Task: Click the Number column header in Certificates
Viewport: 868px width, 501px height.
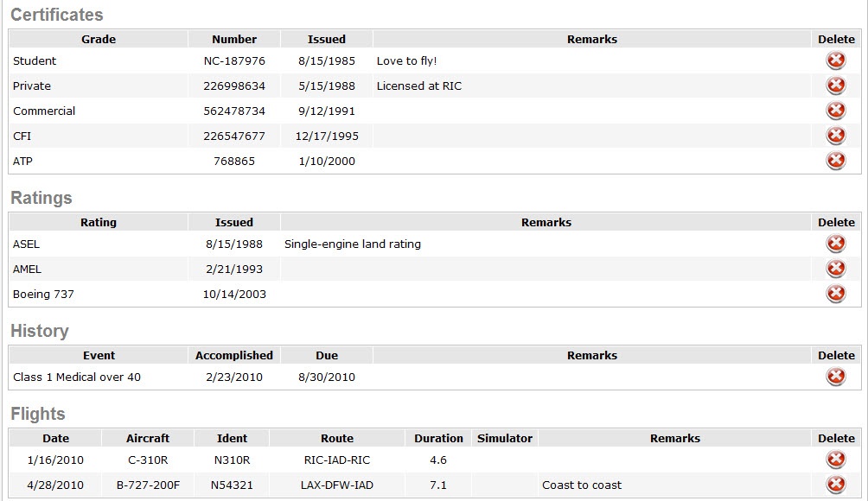Action: click(234, 39)
